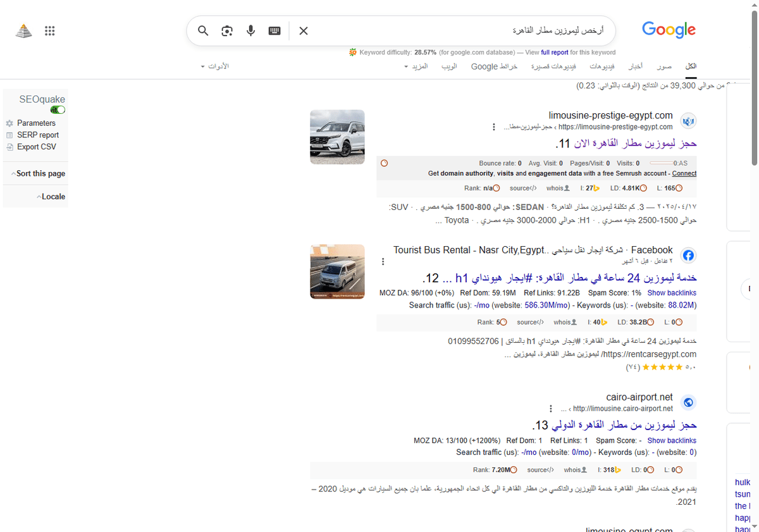Open the full report link for keyword difficulty

click(x=555, y=53)
